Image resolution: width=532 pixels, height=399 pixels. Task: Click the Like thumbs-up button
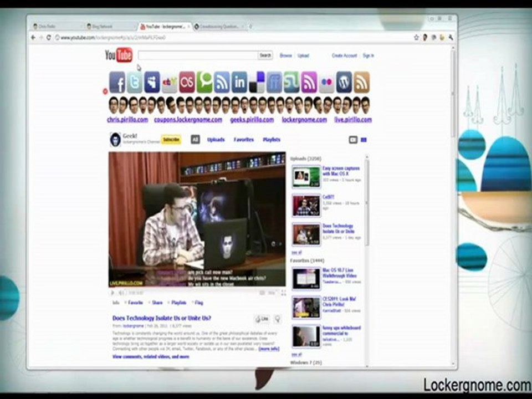(x=262, y=319)
